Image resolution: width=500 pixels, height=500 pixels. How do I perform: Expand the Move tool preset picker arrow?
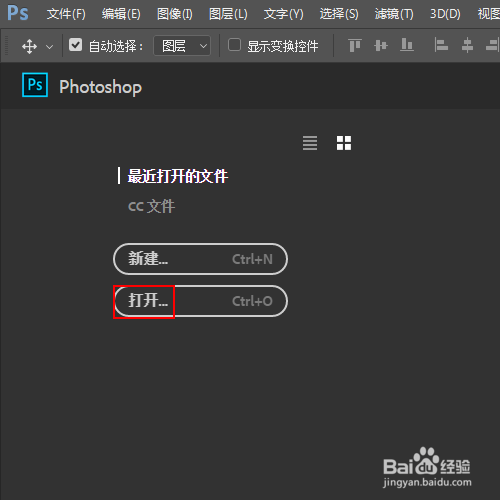pyautogui.click(x=49, y=47)
